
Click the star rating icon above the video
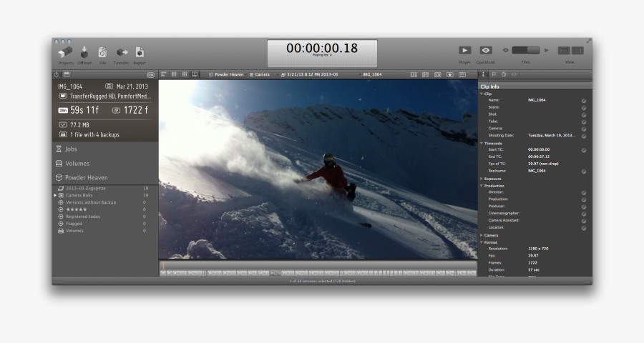pos(450,74)
